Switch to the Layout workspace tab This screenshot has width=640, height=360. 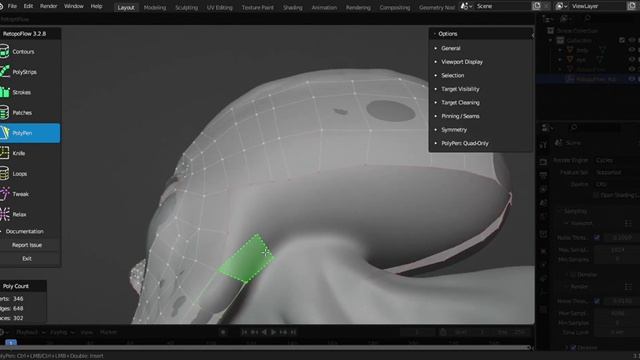[126, 7]
